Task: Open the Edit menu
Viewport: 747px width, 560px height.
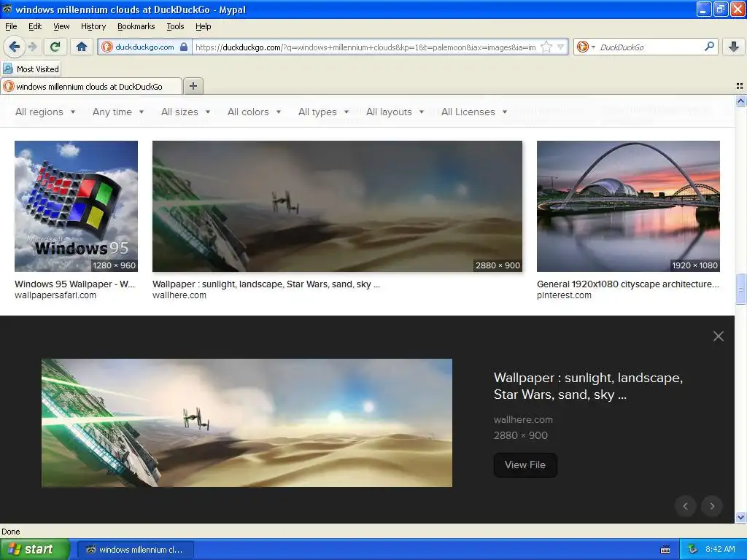Action: [35, 26]
